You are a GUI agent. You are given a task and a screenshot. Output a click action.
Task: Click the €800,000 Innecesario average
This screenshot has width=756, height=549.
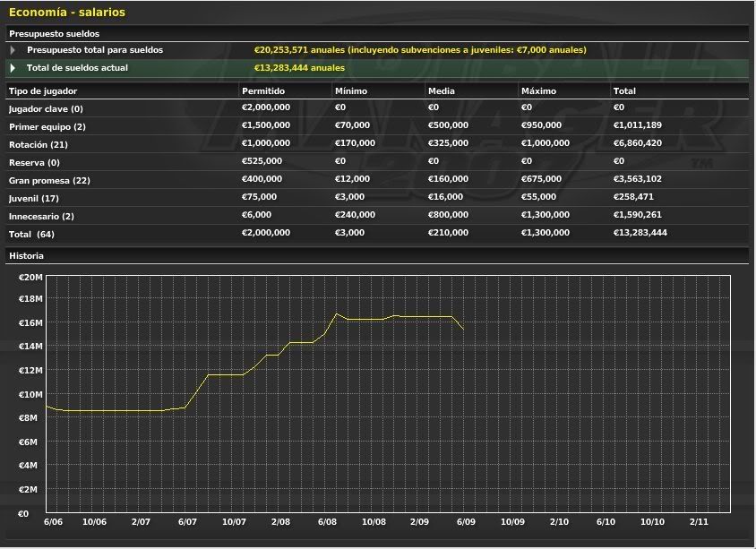coord(448,214)
